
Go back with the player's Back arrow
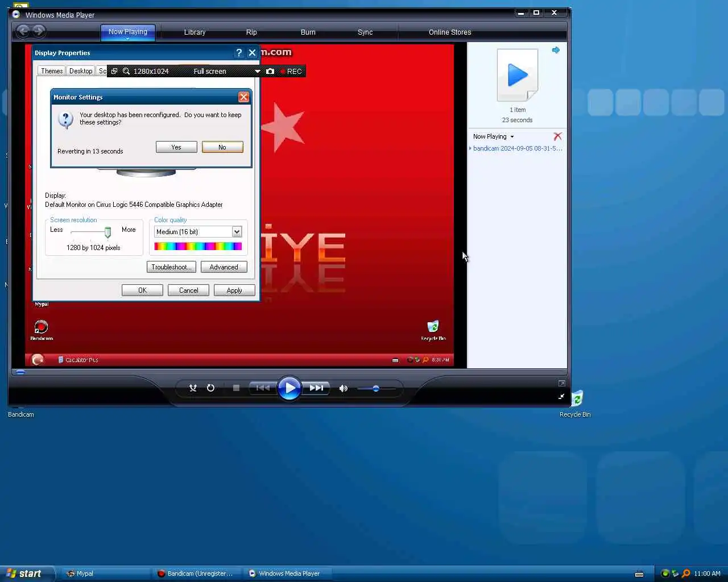coord(23,31)
